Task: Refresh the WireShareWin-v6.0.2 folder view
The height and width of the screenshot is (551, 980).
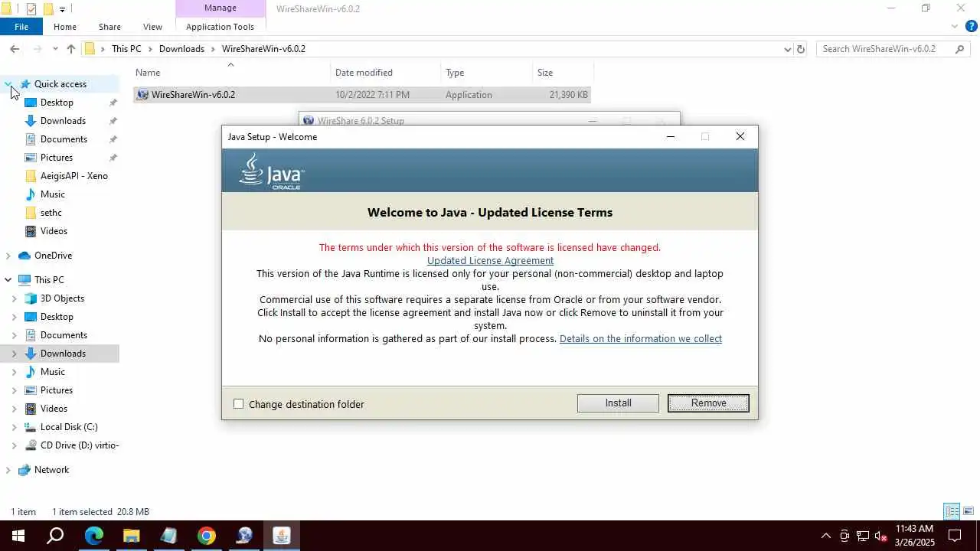Action: click(x=801, y=49)
